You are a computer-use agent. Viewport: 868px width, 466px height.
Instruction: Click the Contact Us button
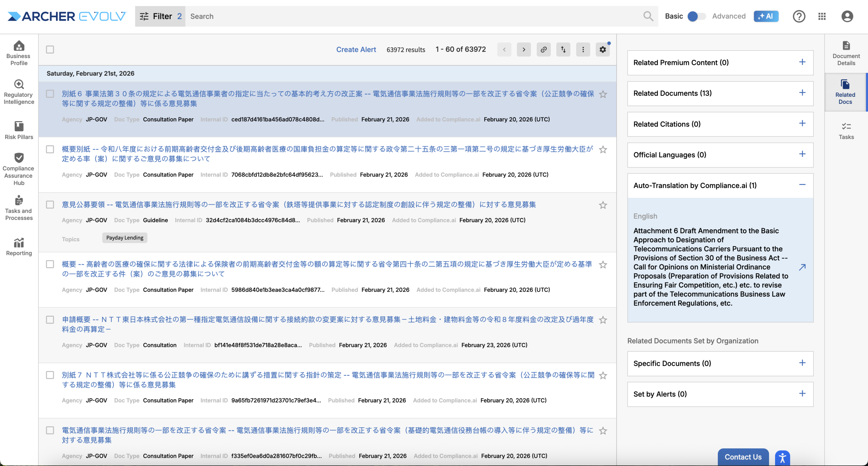(x=743, y=457)
